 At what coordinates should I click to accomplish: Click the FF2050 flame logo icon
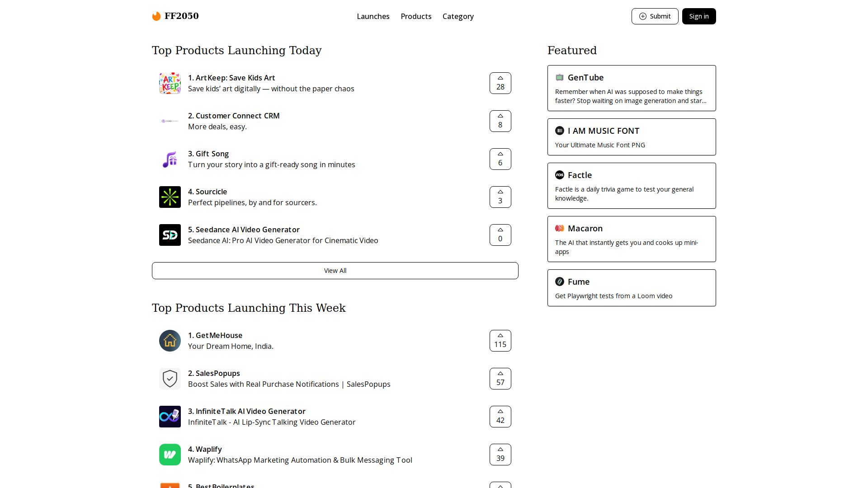156,16
